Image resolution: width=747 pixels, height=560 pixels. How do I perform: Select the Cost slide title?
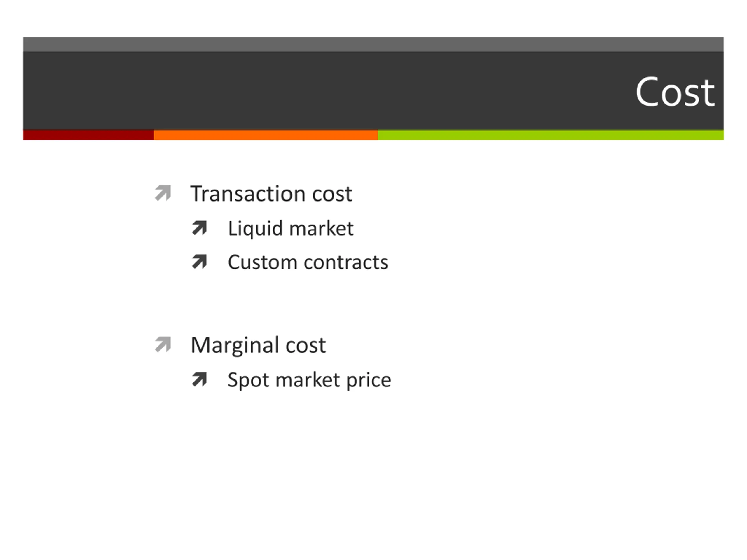[x=675, y=92]
